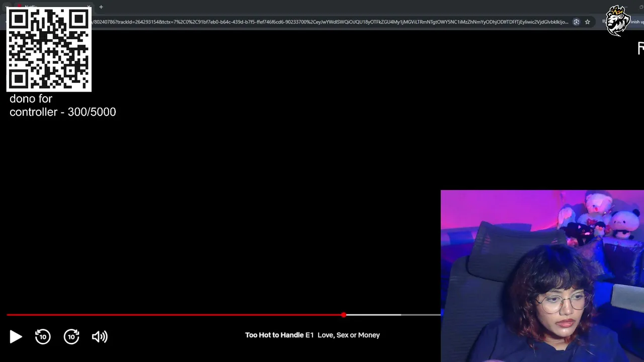Rewind the video 10 seconds
This screenshot has width=644, height=362.
click(x=43, y=336)
